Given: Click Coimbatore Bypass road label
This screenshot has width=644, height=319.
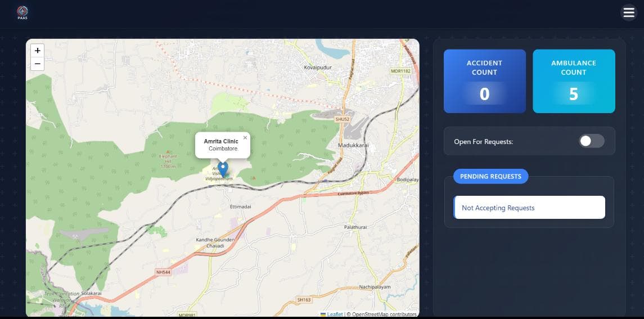Looking at the screenshot, I should pyautogui.click(x=353, y=193).
